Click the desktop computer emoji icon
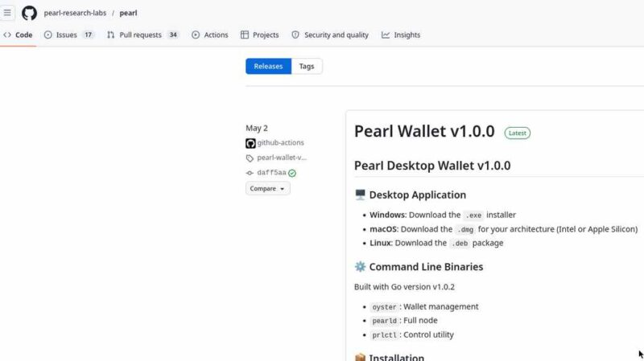Viewport: 644px width, 361px height. coord(360,195)
